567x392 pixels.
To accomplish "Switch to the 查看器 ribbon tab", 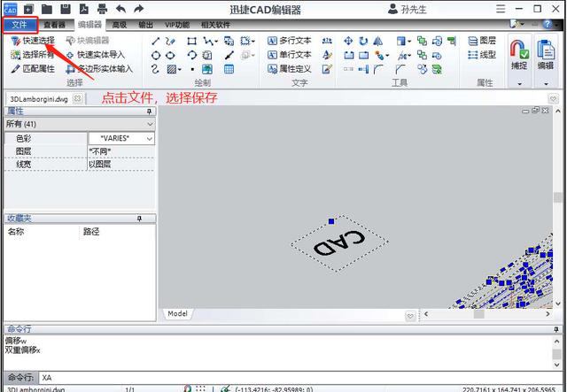I will [54, 25].
